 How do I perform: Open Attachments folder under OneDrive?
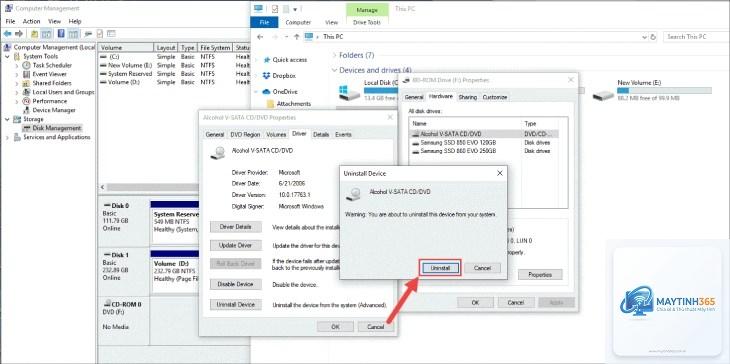tap(289, 104)
